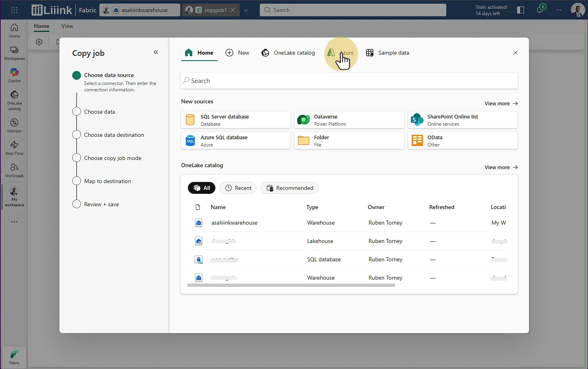
Task: Show more left navigation options ellipsis
Action: click(14, 222)
